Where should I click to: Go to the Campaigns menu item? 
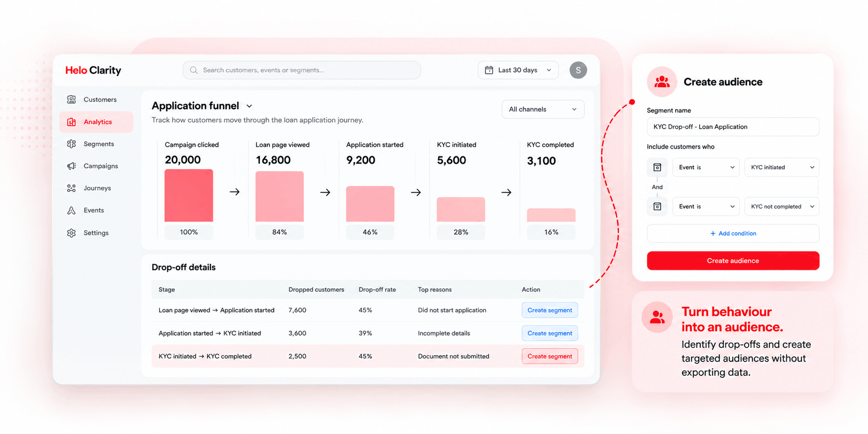point(96,166)
